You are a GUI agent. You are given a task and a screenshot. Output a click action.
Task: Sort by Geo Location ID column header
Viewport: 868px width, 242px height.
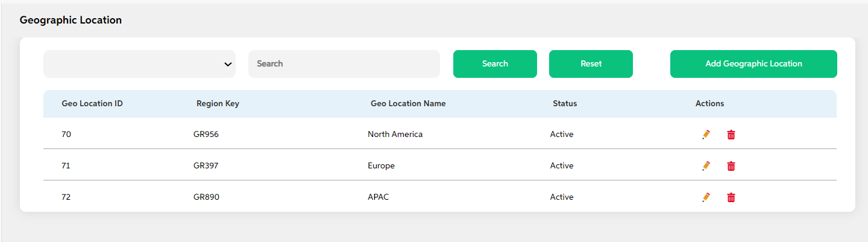point(92,104)
